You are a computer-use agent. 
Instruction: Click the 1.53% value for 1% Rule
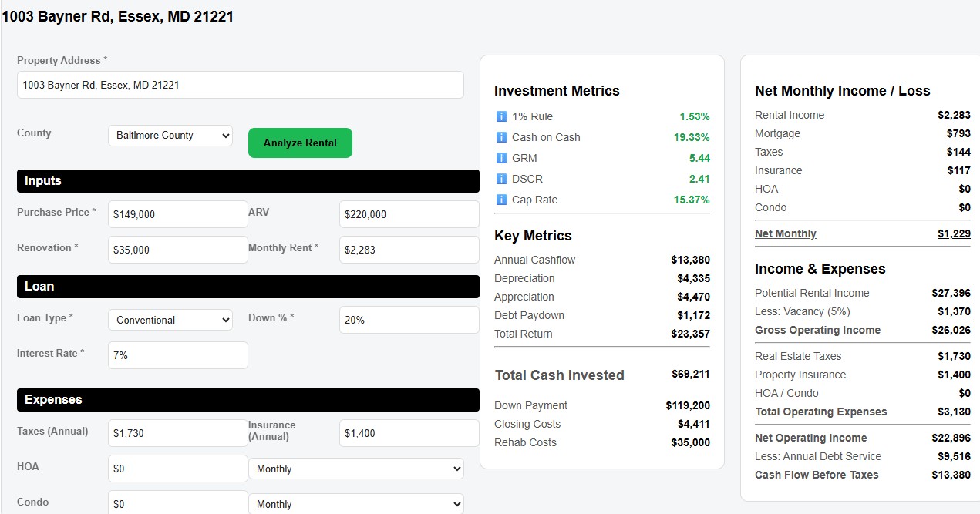pos(695,116)
